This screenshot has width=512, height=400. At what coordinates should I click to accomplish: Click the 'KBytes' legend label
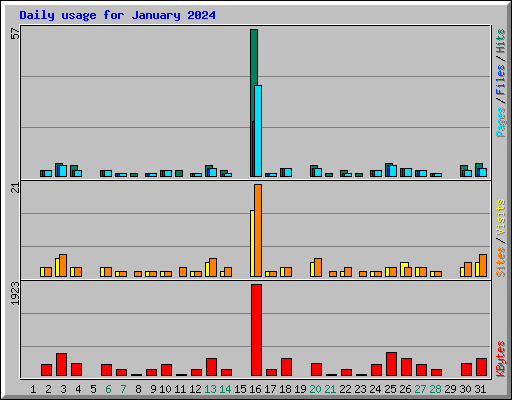click(x=500, y=359)
